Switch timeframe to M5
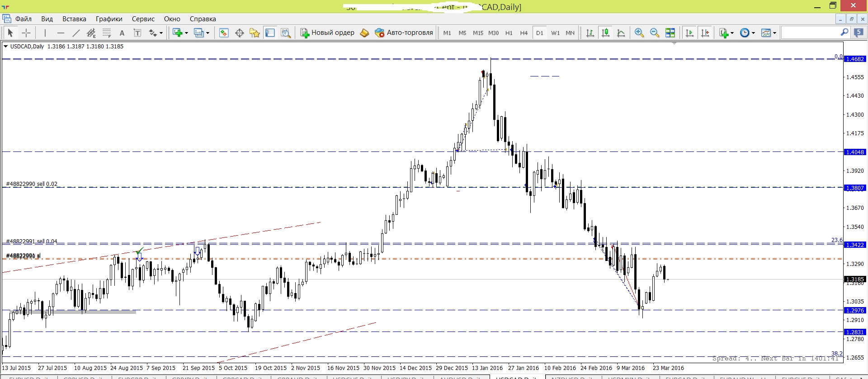The image size is (868, 379). [x=462, y=33]
